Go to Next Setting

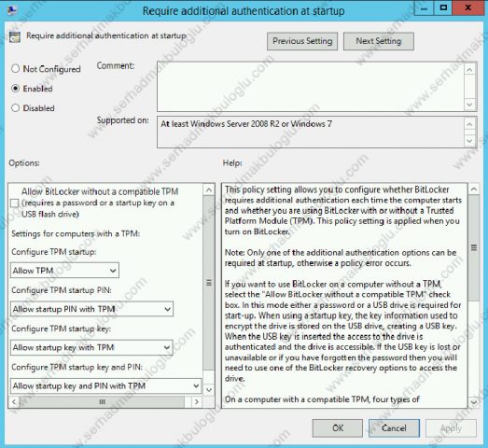tap(379, 41)
